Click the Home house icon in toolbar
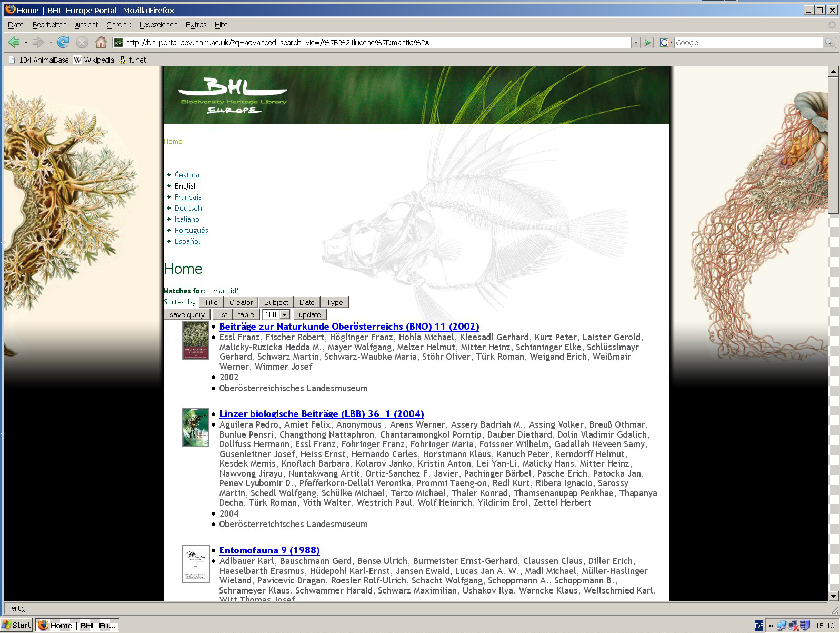Viewport: 840px width, 633px height. [101, 43]
